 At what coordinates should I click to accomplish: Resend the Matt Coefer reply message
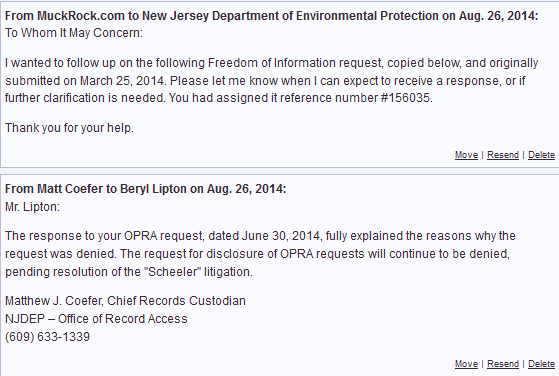[x=503, y=364]
